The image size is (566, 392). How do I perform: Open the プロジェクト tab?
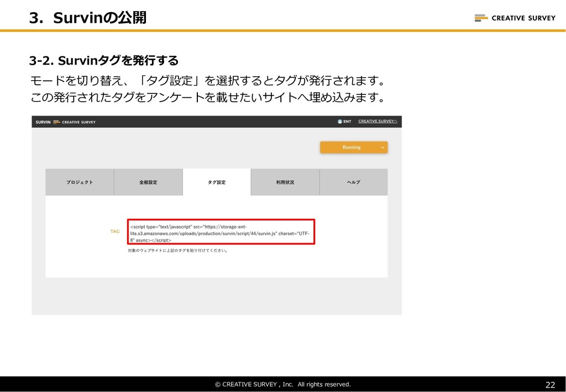[80, 182]
